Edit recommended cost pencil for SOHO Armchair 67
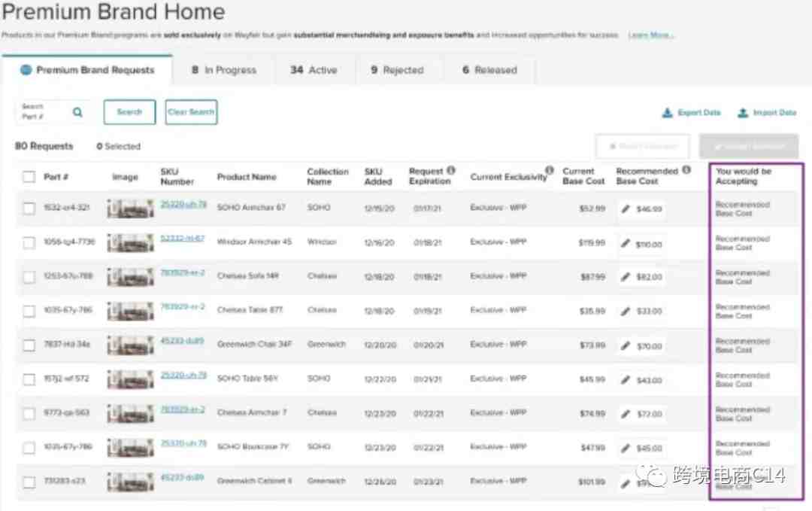Screen dimensions: 812x511 [626, 209]
